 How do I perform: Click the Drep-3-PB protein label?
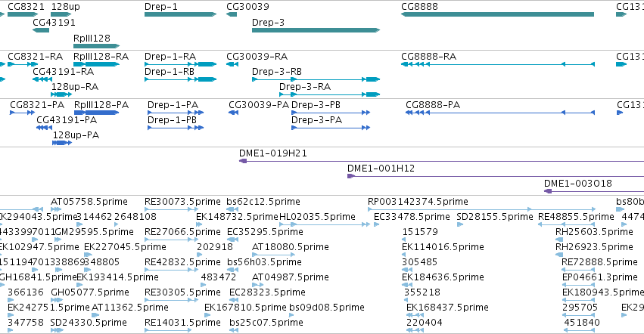[x=316, y=105]
